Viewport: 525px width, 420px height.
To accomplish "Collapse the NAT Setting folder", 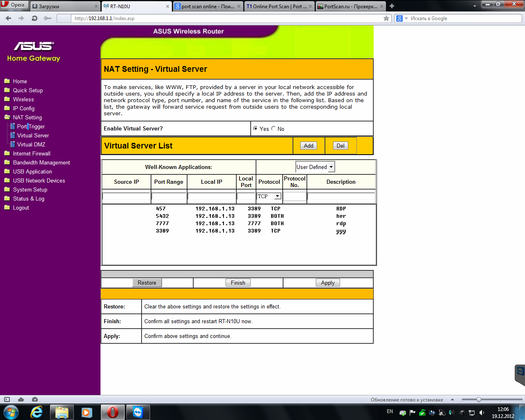I will (7, 117).
